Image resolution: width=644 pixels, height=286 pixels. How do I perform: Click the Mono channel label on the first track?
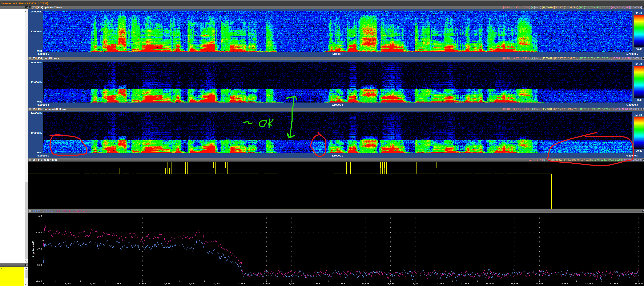538,8
